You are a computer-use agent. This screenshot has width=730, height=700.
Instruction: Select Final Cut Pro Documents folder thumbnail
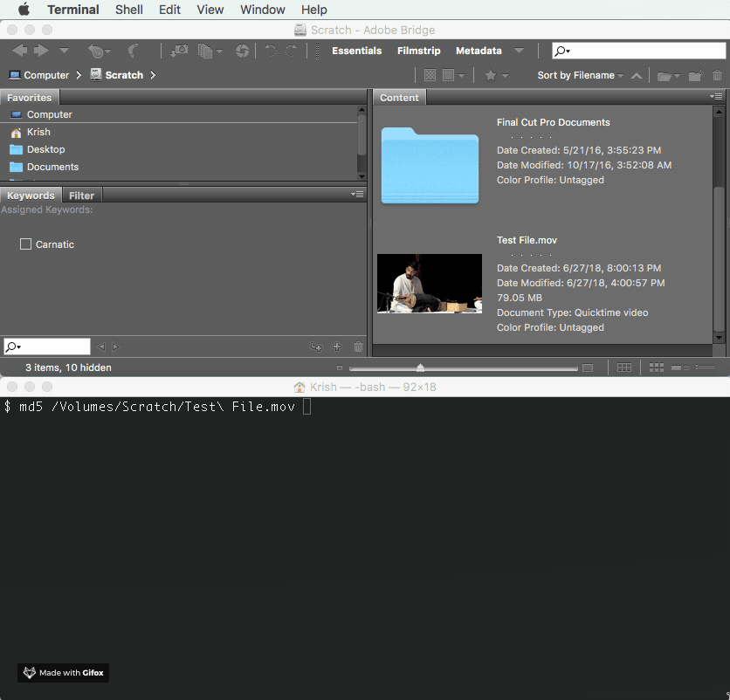tap(430, 165)
